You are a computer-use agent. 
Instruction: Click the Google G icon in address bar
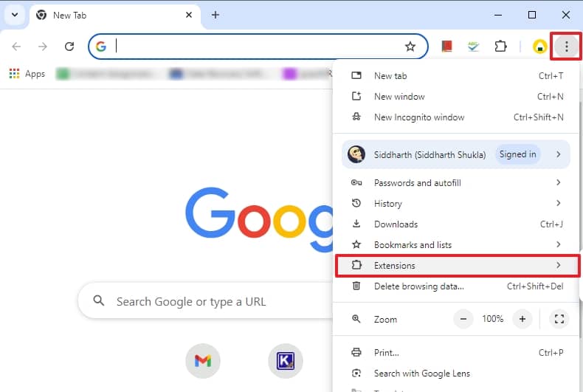[x=101, y=47]
